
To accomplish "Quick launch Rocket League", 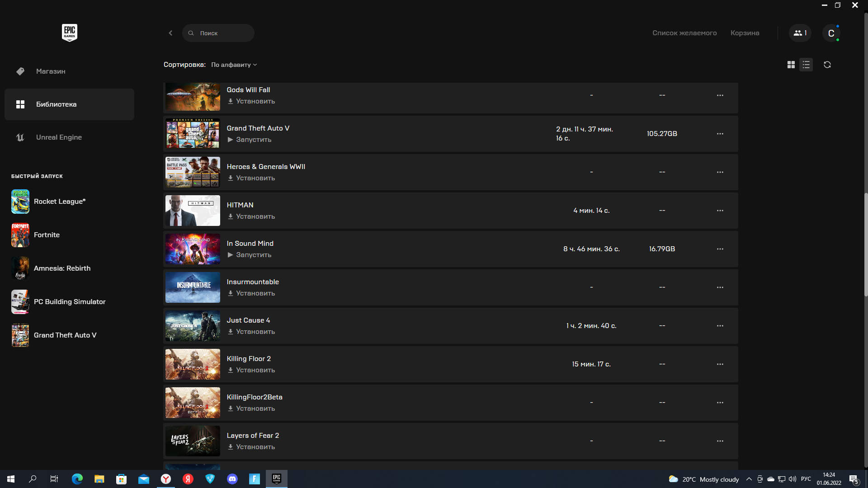I will (x=48, y=202).
